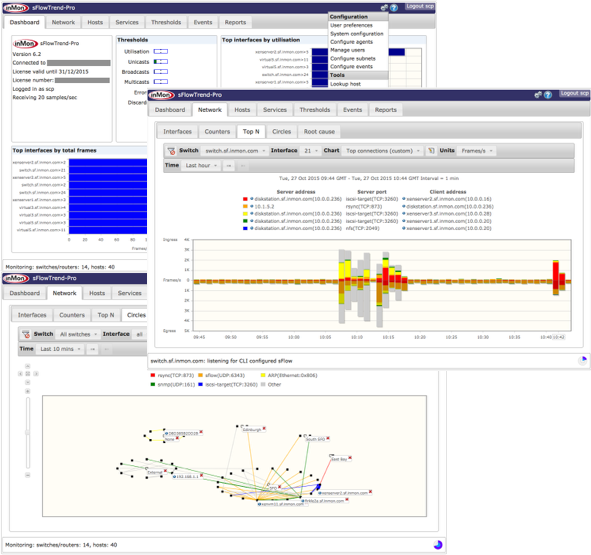Switch to the Root cause sub-tab
The height and width of the screenshot is (555, 591).
(319, 132)
